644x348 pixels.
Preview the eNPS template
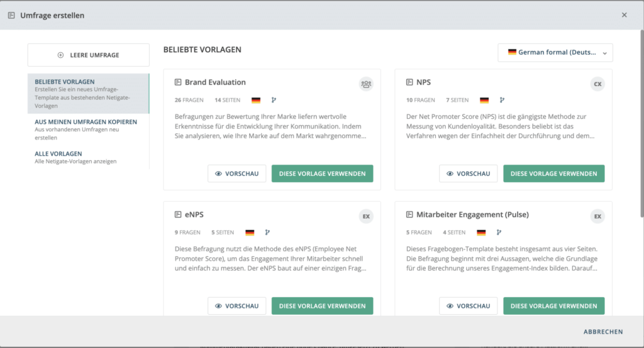tap(237, 306)
